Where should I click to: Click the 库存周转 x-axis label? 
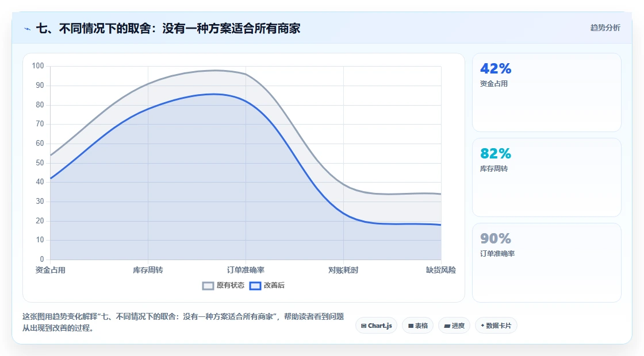[x=148, y=270]
